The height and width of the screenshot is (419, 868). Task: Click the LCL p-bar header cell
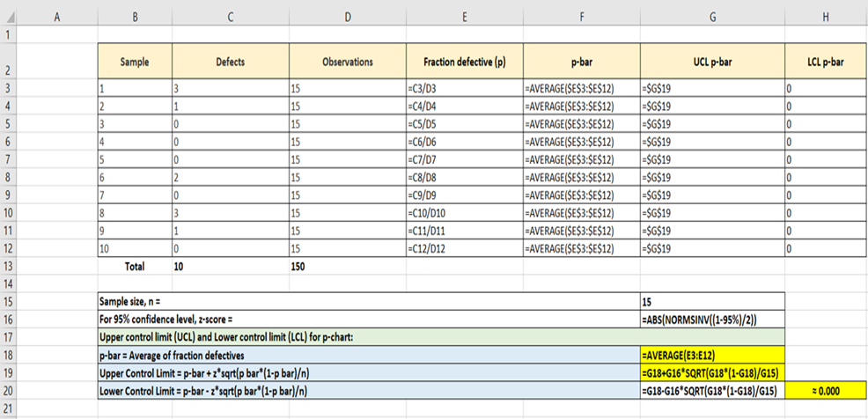(825, 62)
